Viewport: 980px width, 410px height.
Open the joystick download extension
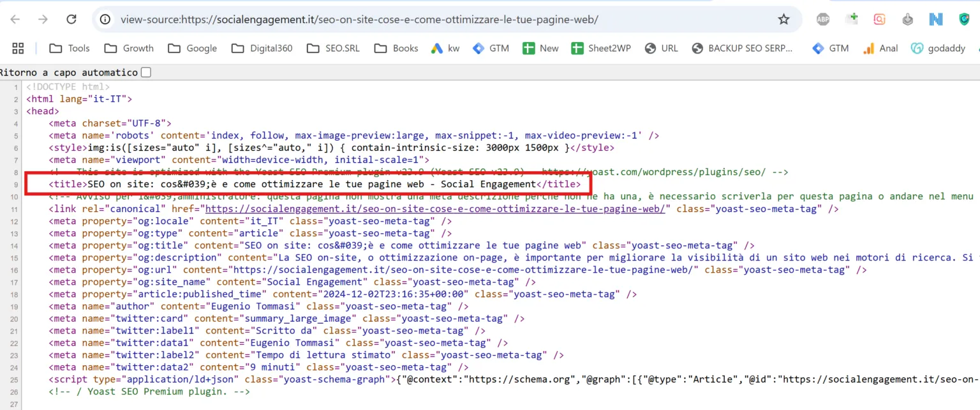click(907, 19)
